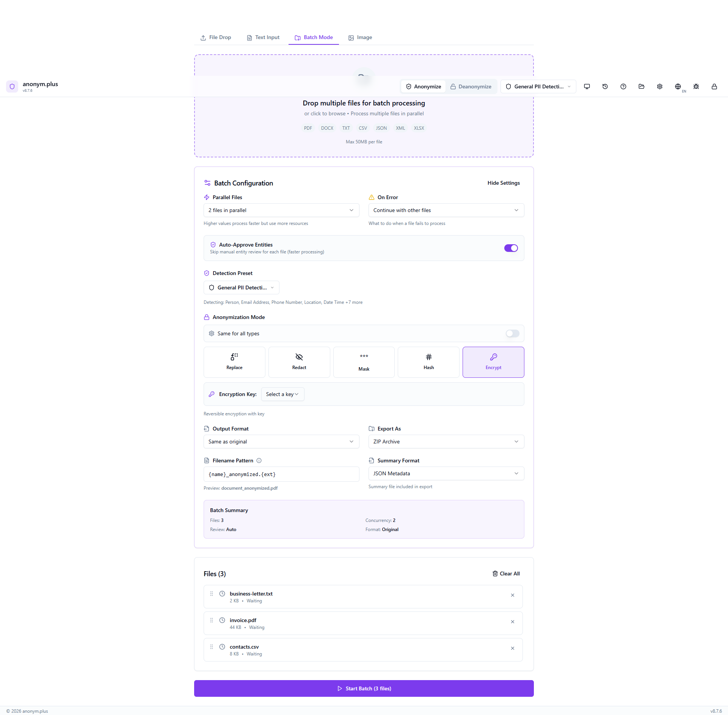Click the folder icon in top toolbar
This screenshot has height=715, width=728.
[642, 86]
